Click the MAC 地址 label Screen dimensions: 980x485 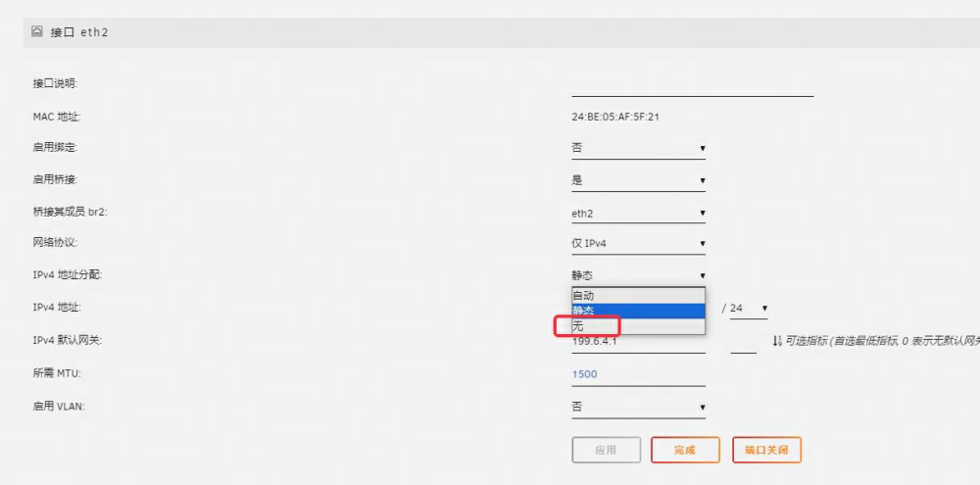tap(57, 117)
